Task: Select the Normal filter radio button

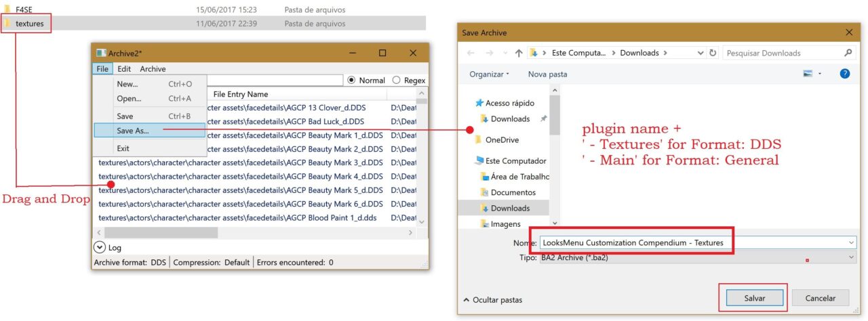Action: [x=351, y=80]
